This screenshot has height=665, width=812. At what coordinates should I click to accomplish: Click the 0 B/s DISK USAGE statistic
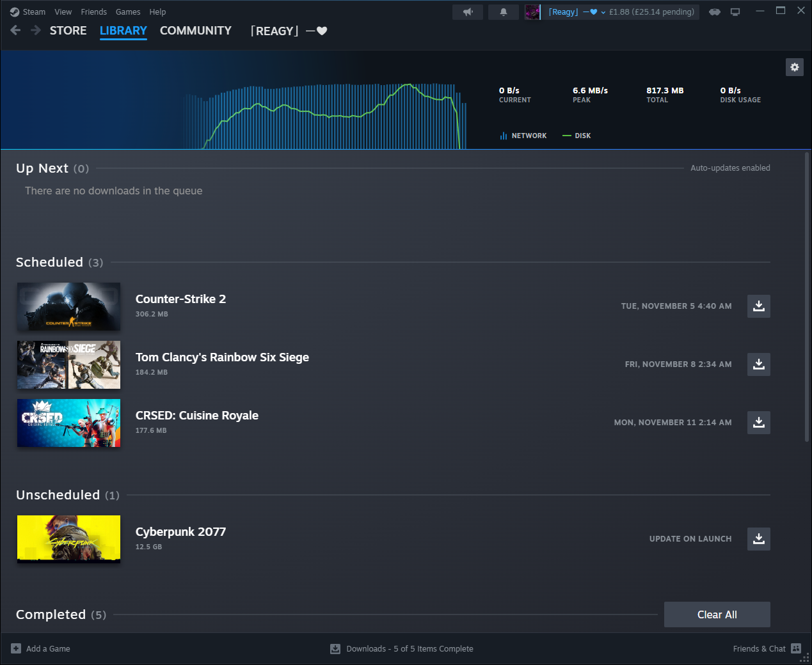click(x=740, y=95)
